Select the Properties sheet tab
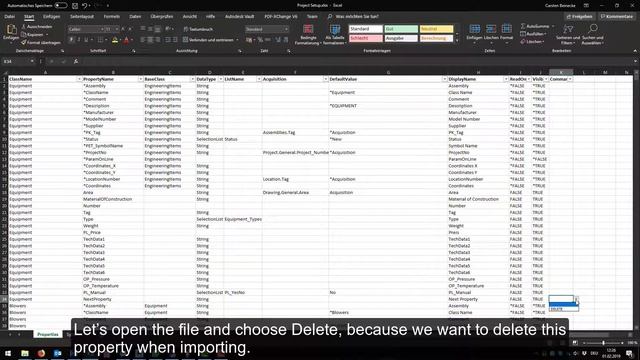Viewport: 640px width, 360px height. tap(48, 334)
